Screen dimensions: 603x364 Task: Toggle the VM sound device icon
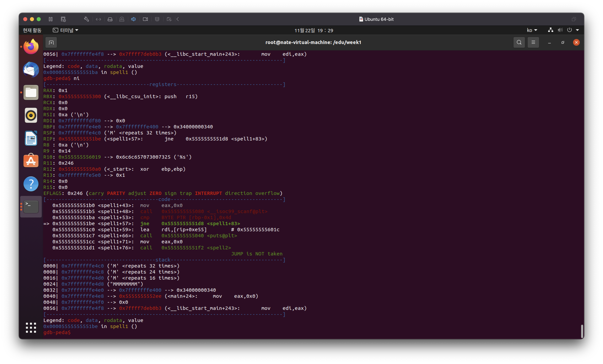[133, 19]
